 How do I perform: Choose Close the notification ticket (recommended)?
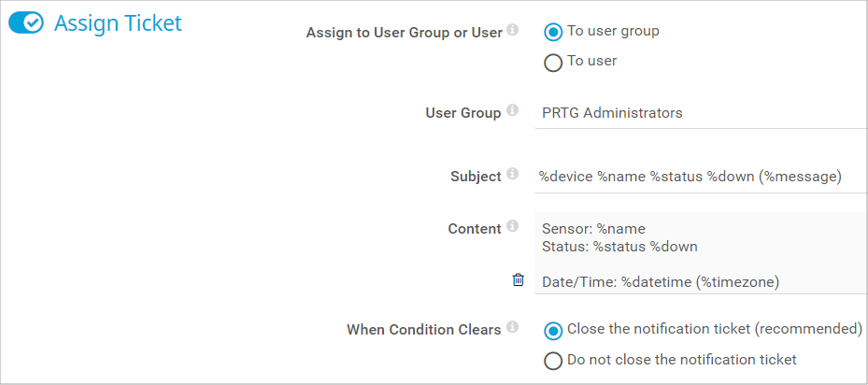pyautogui.click(x=553, y=330)
